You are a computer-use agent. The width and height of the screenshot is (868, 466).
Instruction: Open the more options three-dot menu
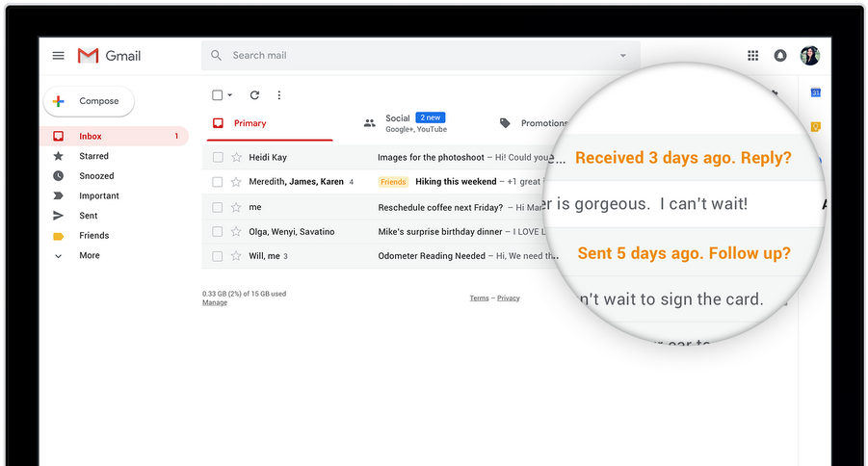pos(279,95)
